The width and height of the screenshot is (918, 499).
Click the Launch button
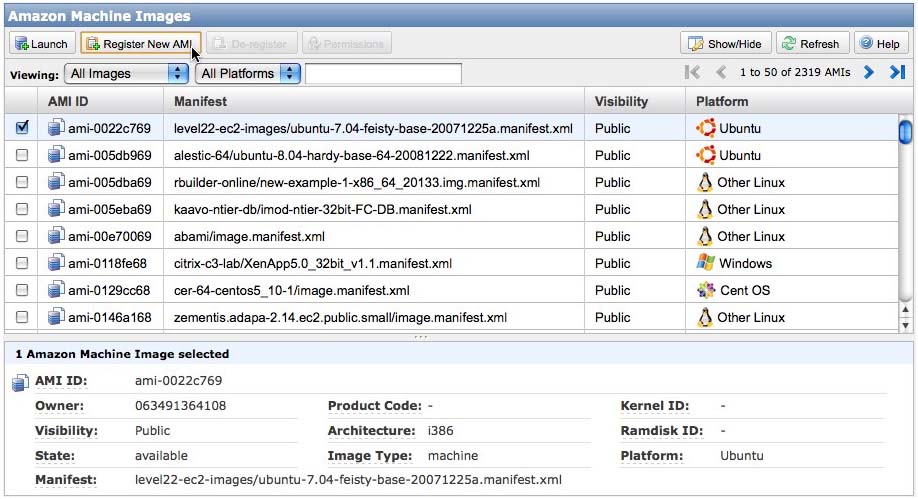pyautogui.click(x=42, y=44)
